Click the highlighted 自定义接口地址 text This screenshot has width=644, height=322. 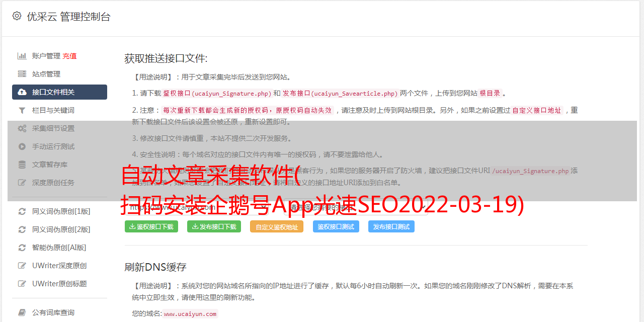click(537, 110)
